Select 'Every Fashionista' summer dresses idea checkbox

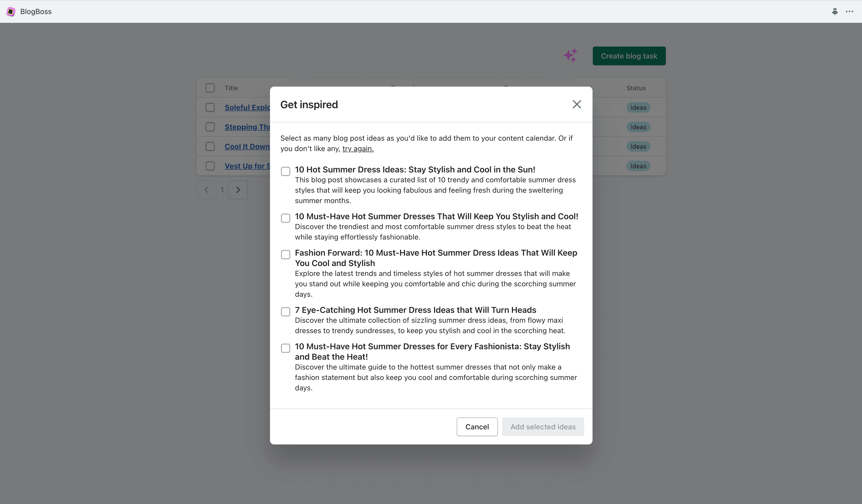point(285,348)
